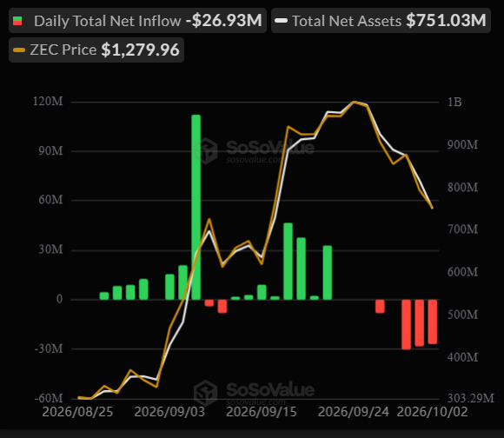The image size is (504, 438).
Task: Click the 400M right axis label
Action: (462, 357)
